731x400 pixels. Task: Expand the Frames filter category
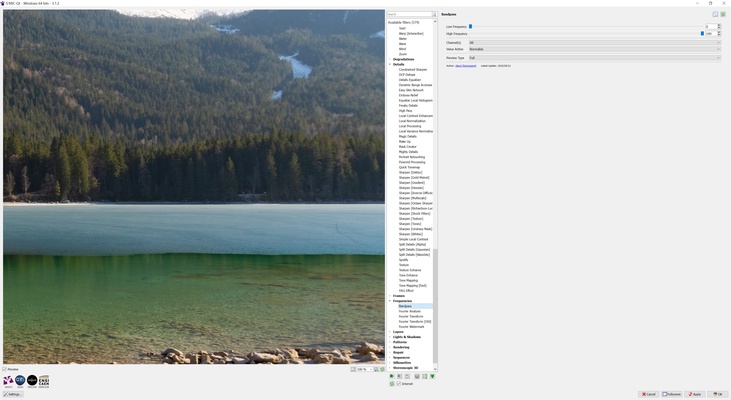390,296
